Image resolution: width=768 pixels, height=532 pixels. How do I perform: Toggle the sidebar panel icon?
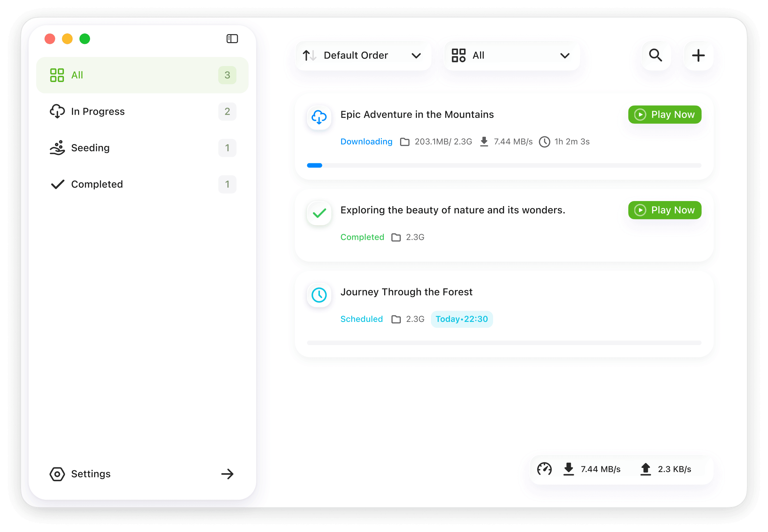coord(232,38)
